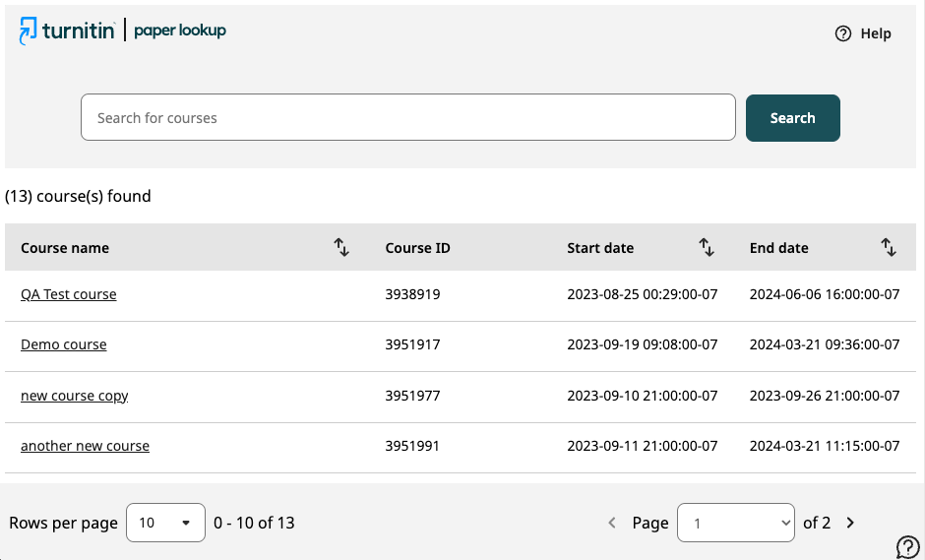Sort by End date arrows icon

(889, 247)
